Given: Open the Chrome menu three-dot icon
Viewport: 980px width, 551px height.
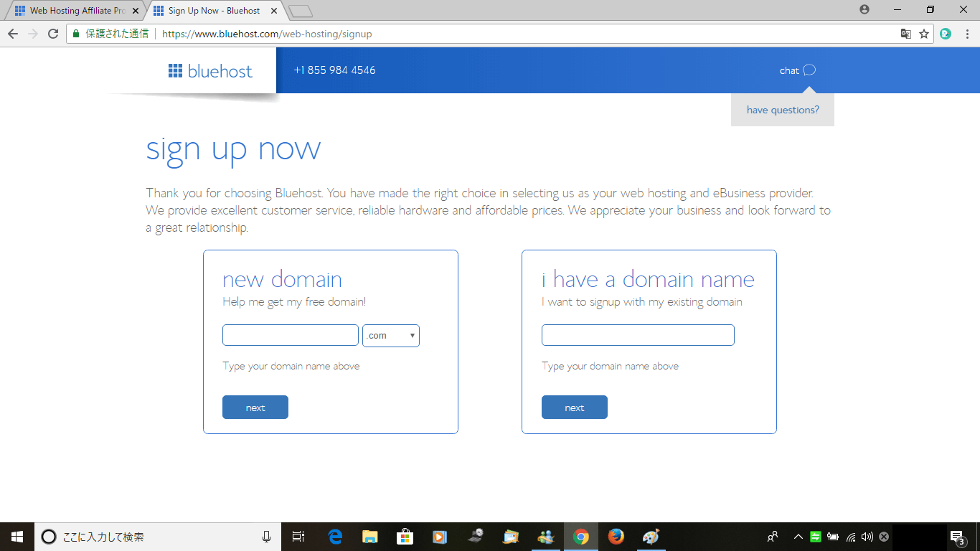Looking at the screenshot, I should pyautogui.click(x=966, y=34).
